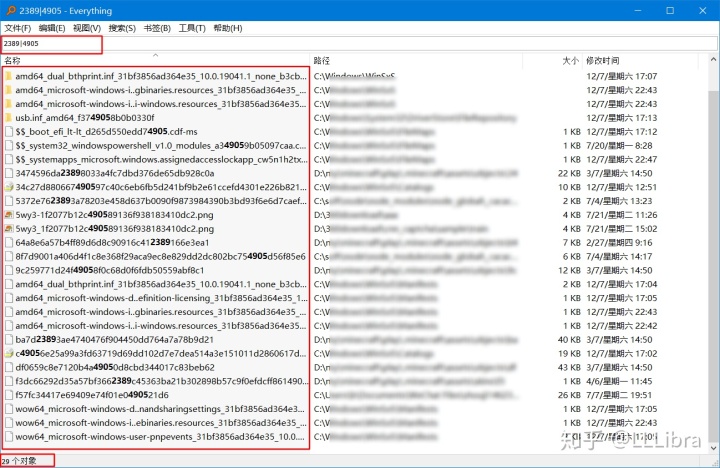The height and width of the screenshot is (468, 720).
Task: Click file icon of f3dc66292d35a57bf row
Action: pos(9,381)
